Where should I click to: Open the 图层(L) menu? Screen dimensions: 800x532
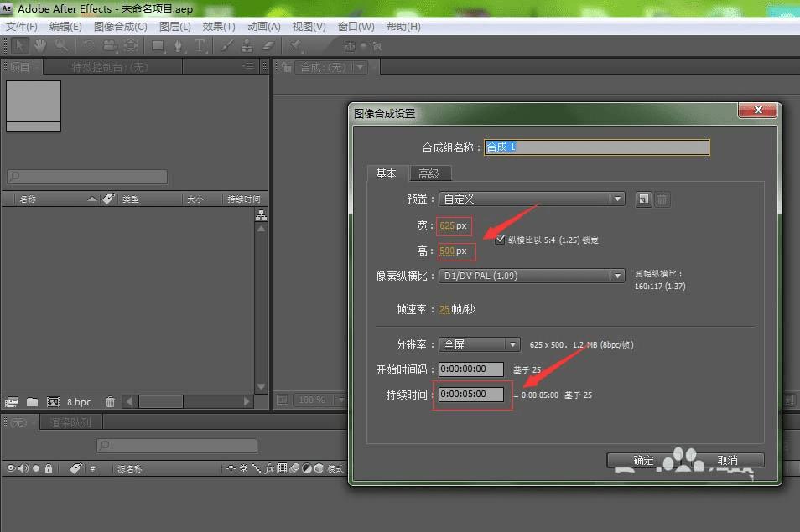[175, 27]
